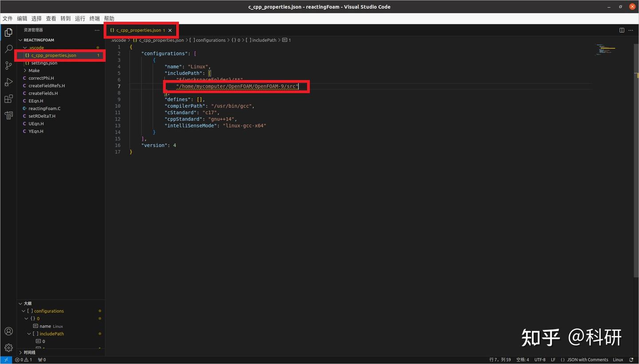Image resolution: width=639 pixels, height=364 pixels.
Task: Open the Accounts icon in activity bar
Action: coord(8,331)
